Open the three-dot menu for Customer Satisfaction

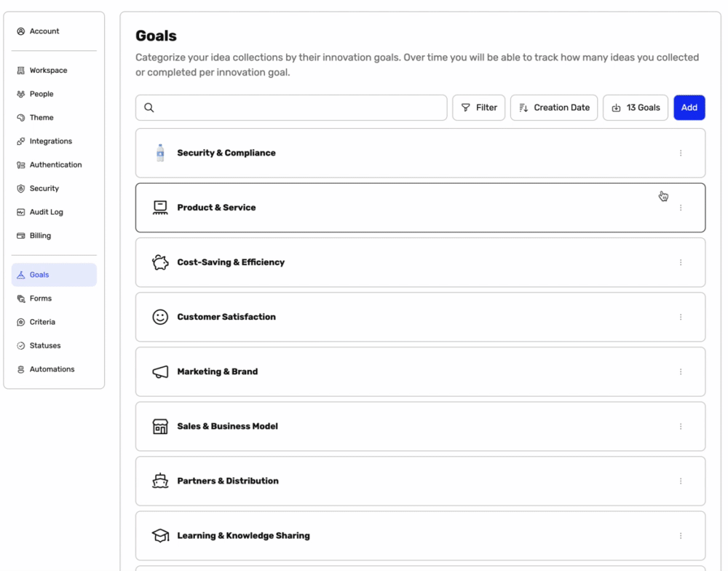(681, 317)
